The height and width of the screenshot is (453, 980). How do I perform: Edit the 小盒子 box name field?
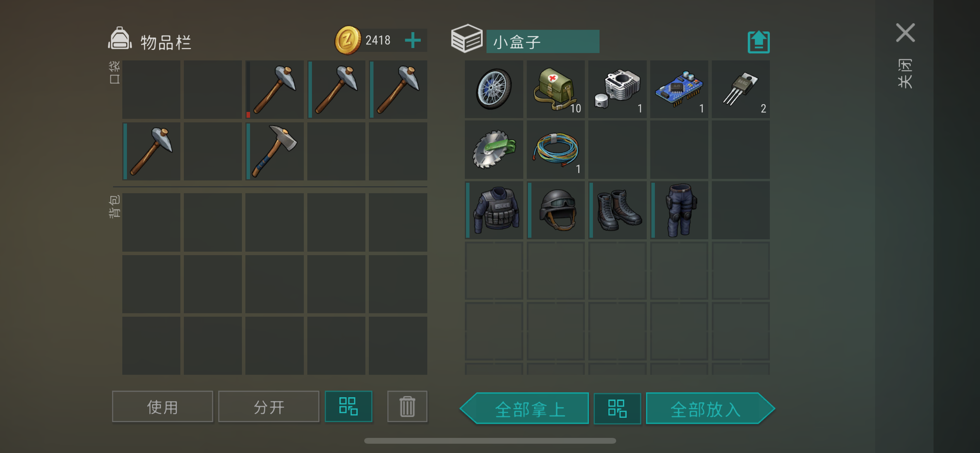click(543, 41)
